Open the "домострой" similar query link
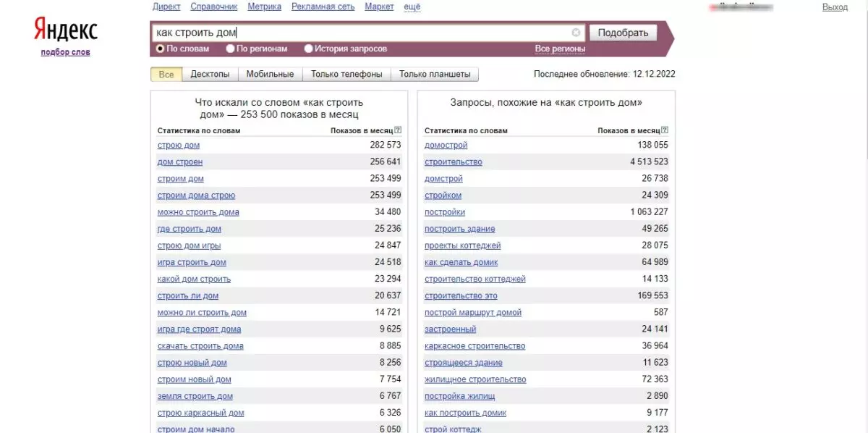Viewport: 868px width, 433px height. [x=446, y=145]
